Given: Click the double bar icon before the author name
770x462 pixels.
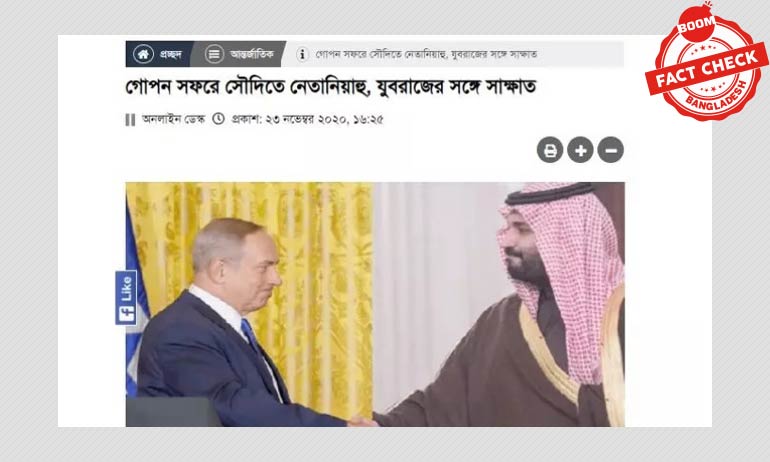Looking at the screenshot, I should click(130, 120).
